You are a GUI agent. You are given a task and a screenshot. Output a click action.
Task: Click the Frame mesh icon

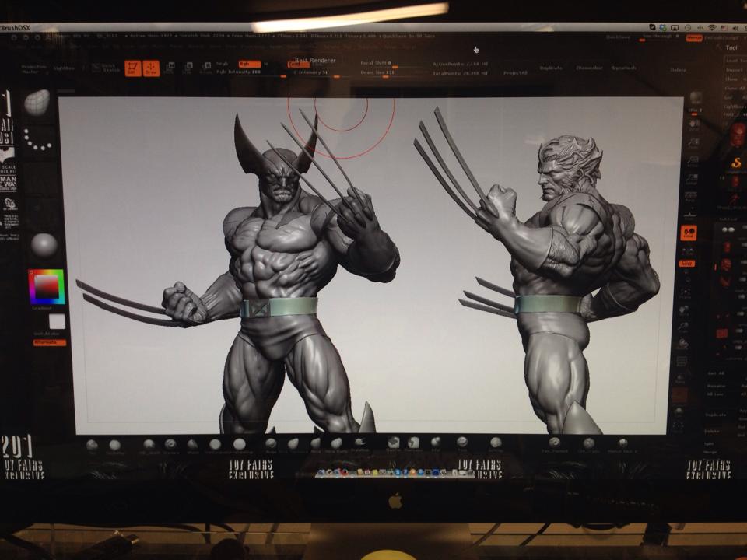686,294
